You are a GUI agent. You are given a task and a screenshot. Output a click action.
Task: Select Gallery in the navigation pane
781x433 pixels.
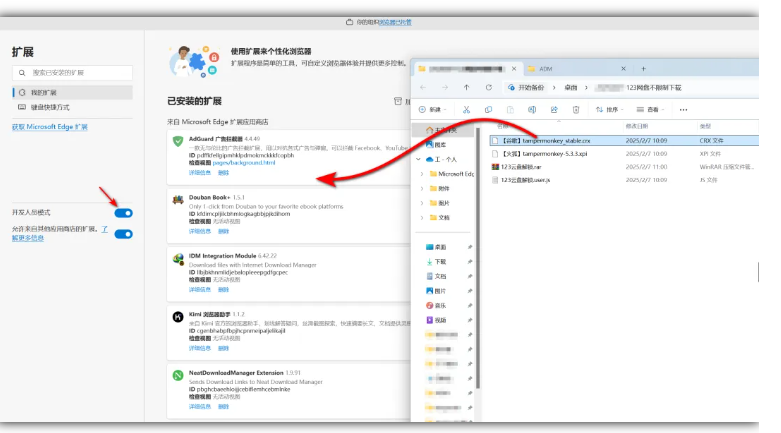(436, 145)
